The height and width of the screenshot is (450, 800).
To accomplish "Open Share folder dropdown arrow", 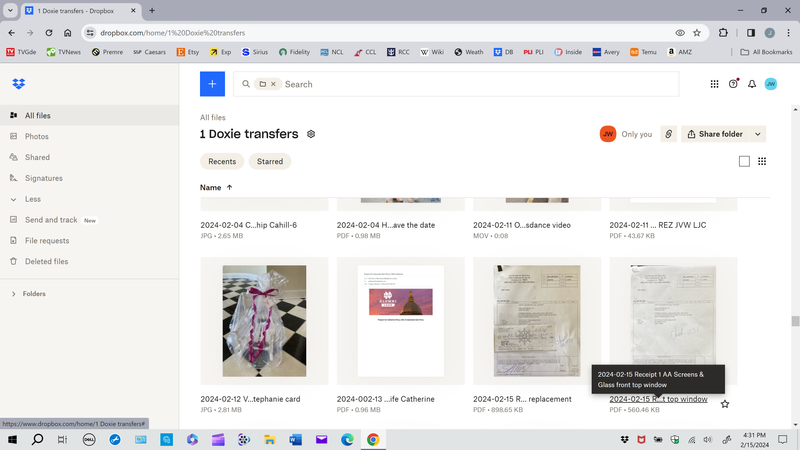I will 758,134.
